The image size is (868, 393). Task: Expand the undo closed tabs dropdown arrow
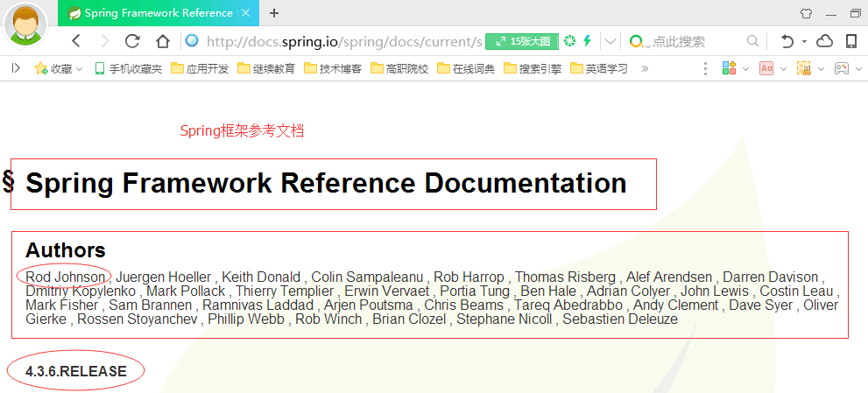pyautogui.click(x=804, y=41)
